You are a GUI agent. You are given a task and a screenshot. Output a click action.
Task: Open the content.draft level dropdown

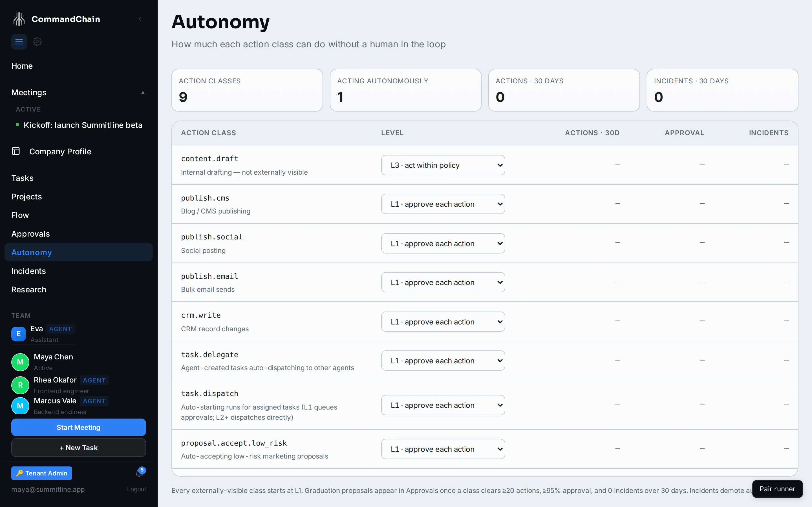[443, 165]
